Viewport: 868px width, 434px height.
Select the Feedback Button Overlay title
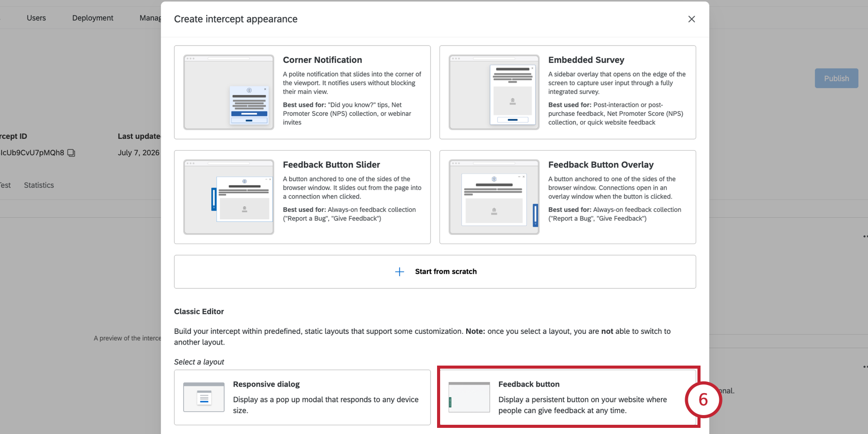click(x=601, y=164)
